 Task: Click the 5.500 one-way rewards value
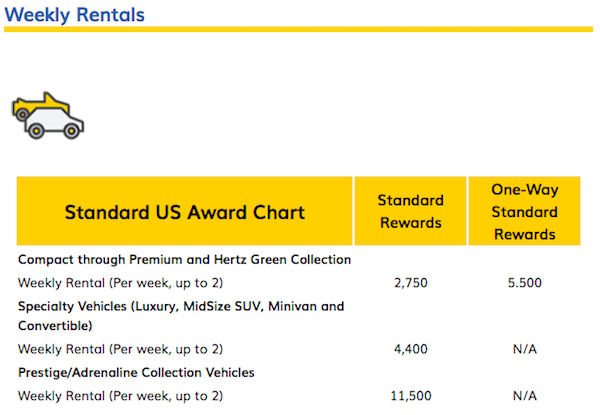pyautogui.click(x=524, y=283)
